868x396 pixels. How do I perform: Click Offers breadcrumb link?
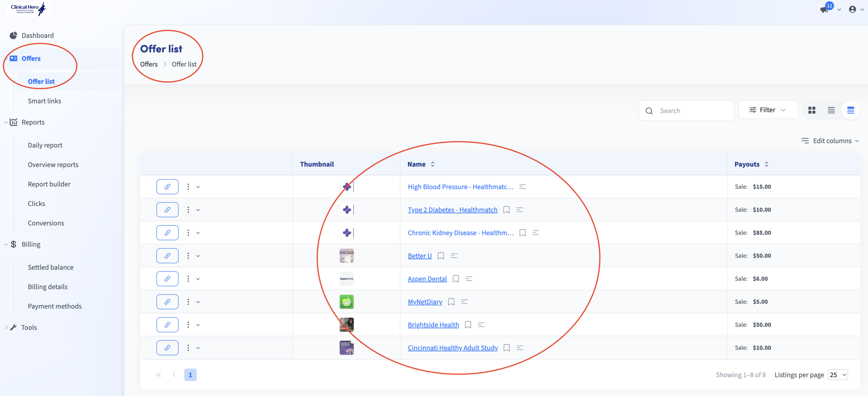click(x=149, y=64)
